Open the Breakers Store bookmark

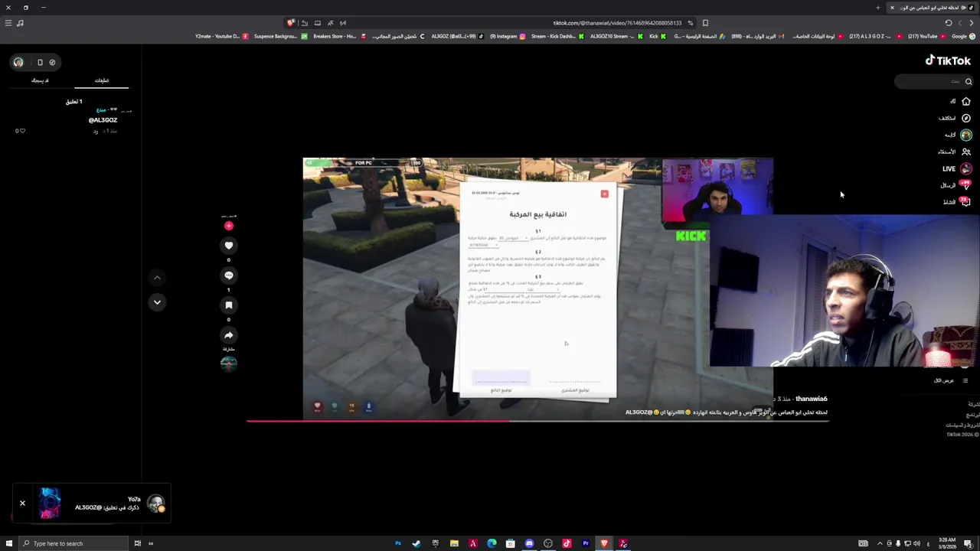339,36
